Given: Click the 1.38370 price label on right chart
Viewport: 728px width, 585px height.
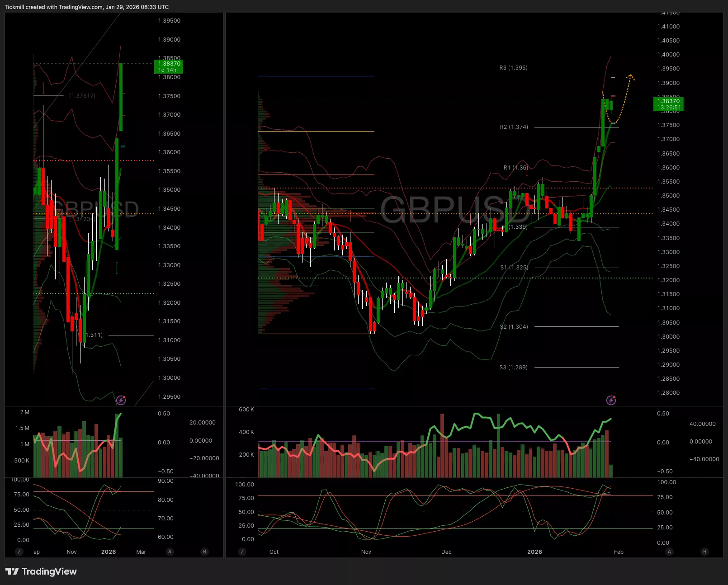Looking at the screenshot, I should [x=668, y=104].
